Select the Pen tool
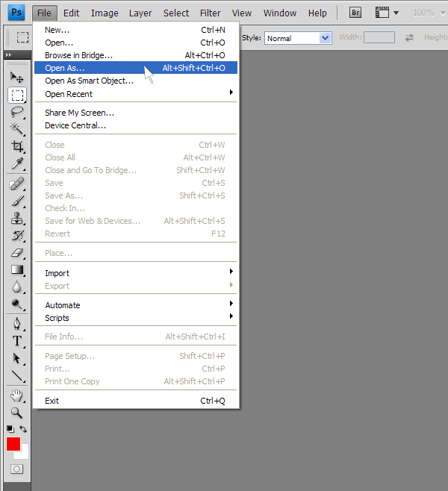448x491 pixels. pyautogui.click(x=17, y=324)
